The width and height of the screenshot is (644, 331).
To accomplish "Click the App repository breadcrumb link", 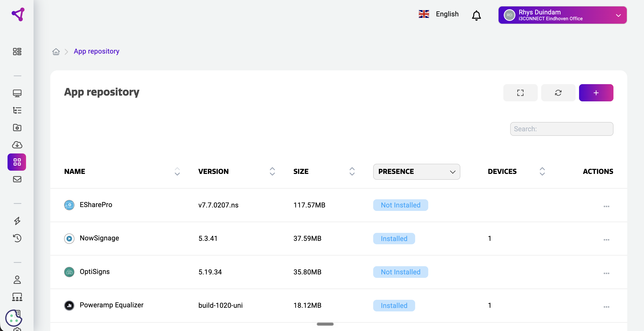I will click(97, 51).
